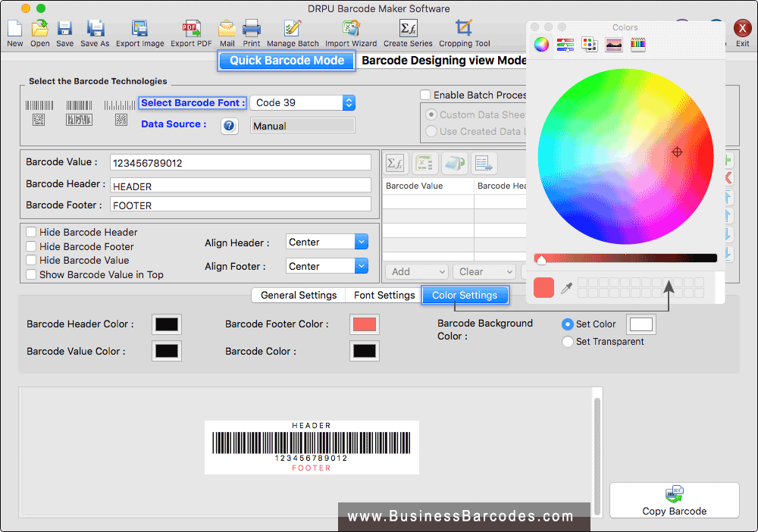Switch to Font Settings tab
The width and height of the screenshot is (758, 532).
[x=384, y=296]
